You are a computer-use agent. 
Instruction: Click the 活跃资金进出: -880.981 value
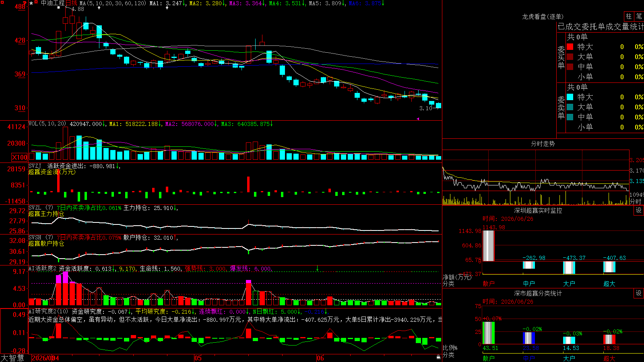(84, 166)
